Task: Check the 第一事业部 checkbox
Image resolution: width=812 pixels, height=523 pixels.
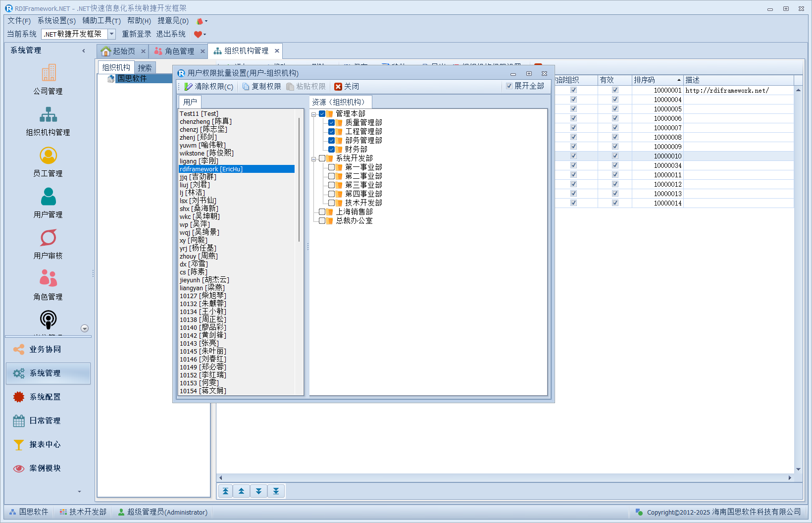Action: click(332, 167)
